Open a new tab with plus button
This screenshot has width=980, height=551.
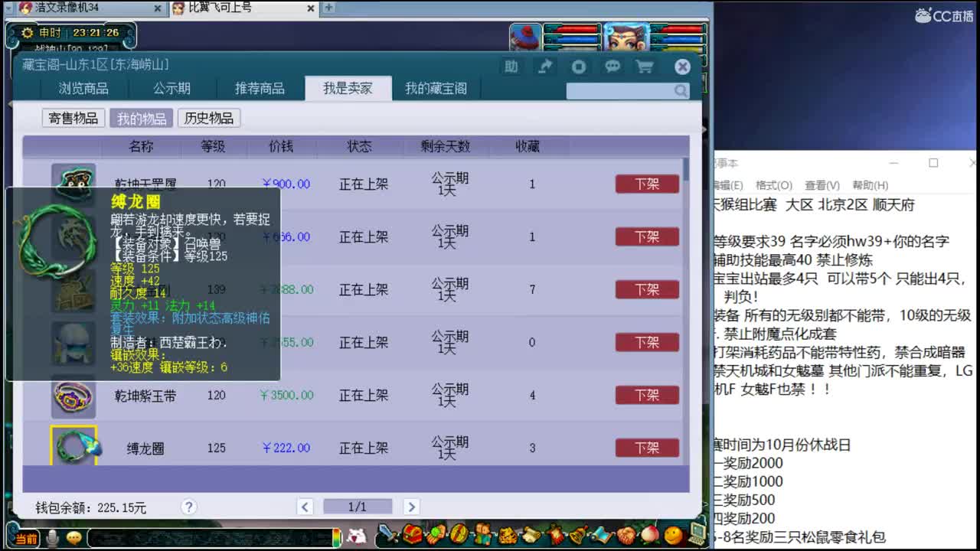point(328,8)
